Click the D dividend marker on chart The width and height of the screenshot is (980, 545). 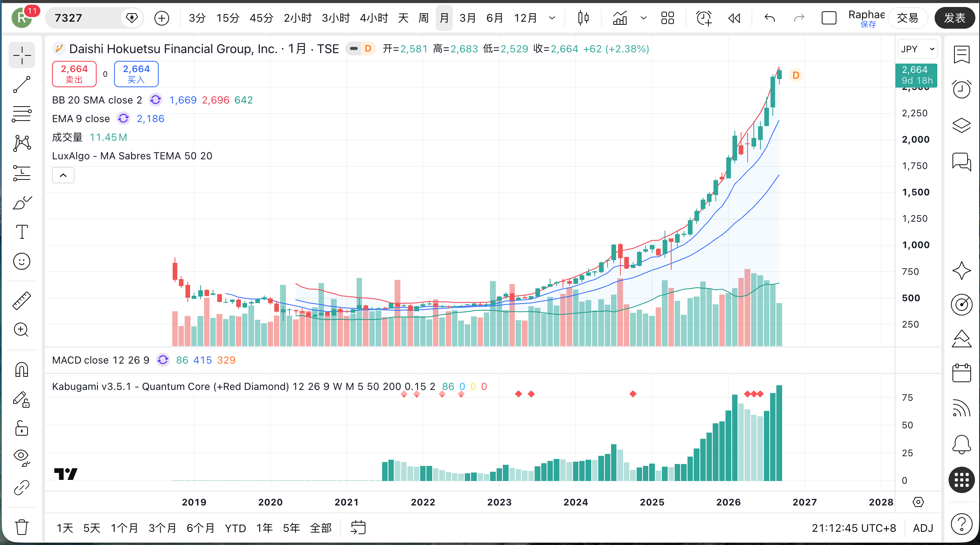click(796, 75)
